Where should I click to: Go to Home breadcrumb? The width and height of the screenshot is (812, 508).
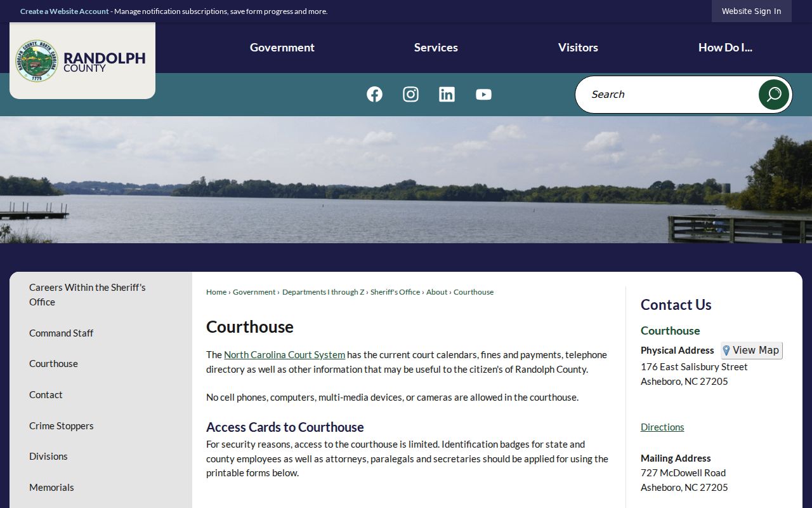[216, 292]
